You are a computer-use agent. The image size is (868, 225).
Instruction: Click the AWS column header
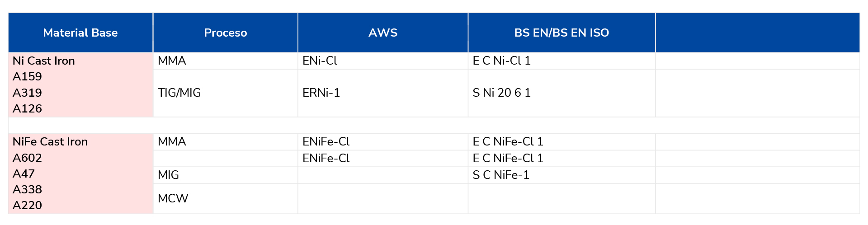pos(383,33)
